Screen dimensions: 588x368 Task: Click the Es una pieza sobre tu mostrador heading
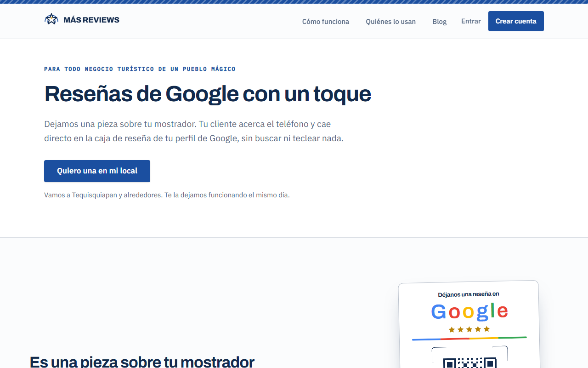[142, 362]
